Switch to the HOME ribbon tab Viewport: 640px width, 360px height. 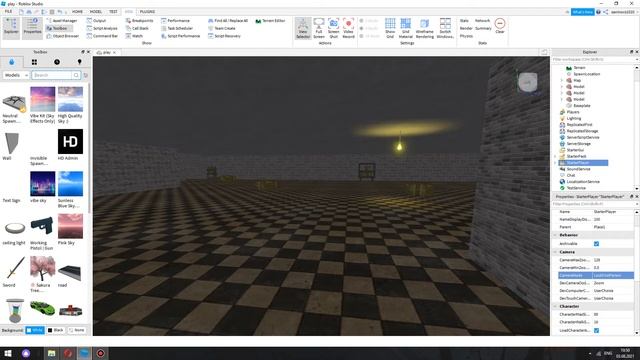pyautogui.click(x=77, y=11)
